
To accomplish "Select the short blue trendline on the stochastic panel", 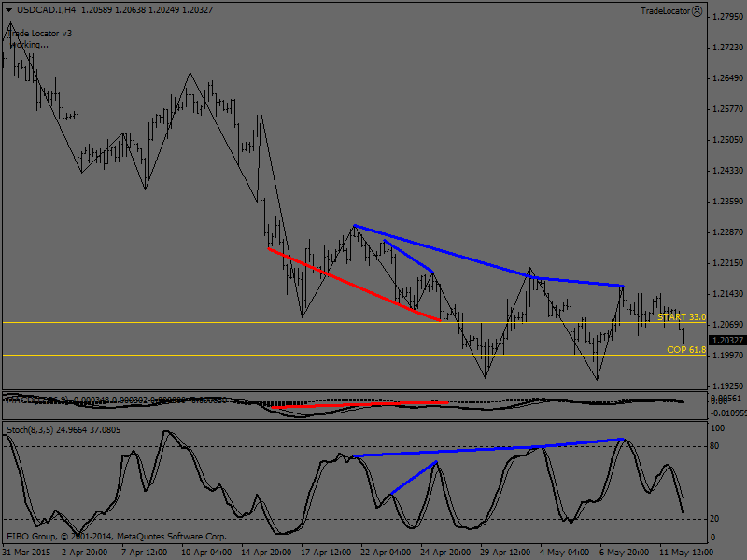I will coord(412,478).
